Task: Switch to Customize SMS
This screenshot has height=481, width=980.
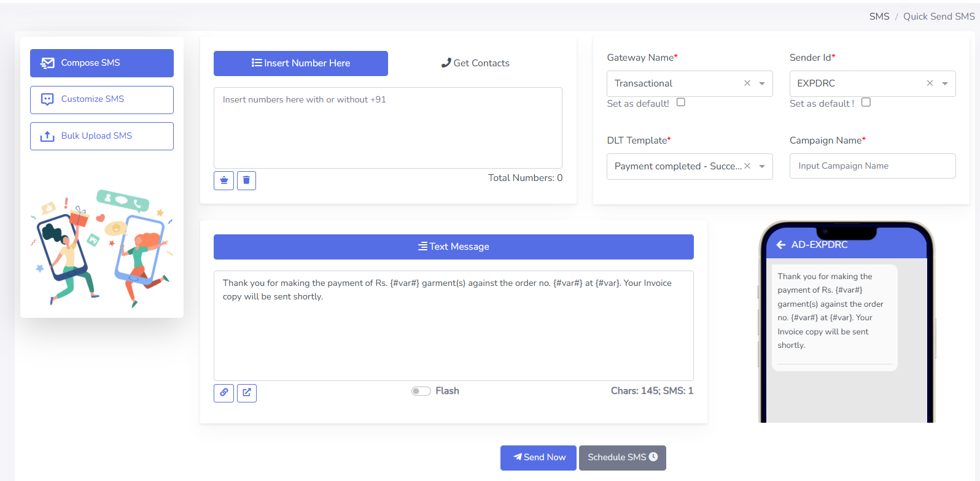Action: [x=102, y=99]
